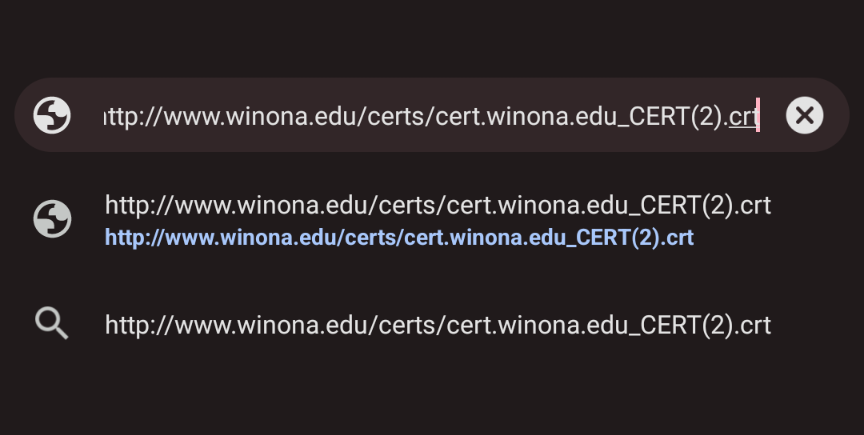Click the underlined "crt" text in the address bar
Screen dimensions: 864x435
pos(742,117)
